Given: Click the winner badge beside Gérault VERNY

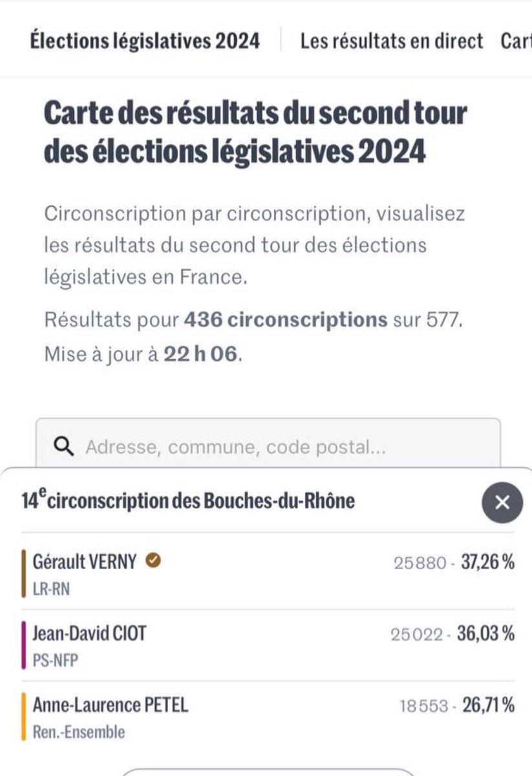Looking at the screenshot, I should [x=153, y=561].
